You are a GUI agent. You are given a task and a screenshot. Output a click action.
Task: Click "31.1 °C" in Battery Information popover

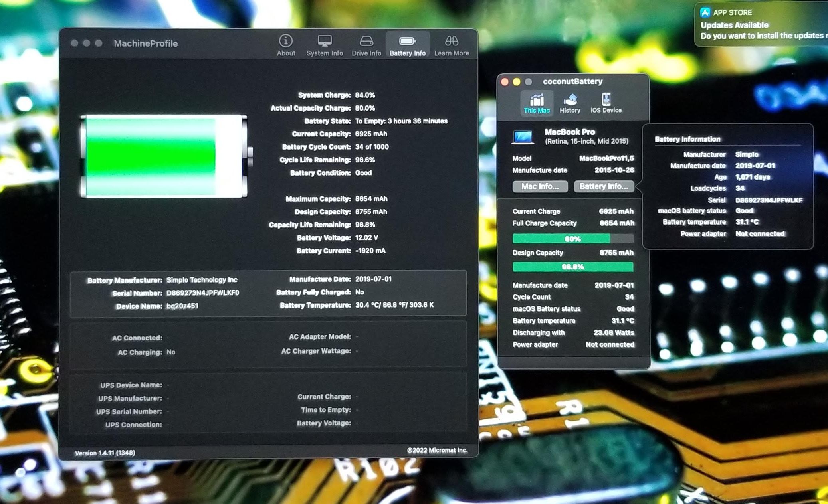747,222
